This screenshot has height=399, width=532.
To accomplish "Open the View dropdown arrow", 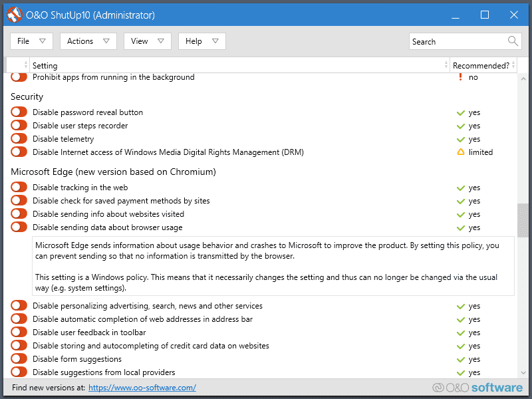I will pos(161,41).
